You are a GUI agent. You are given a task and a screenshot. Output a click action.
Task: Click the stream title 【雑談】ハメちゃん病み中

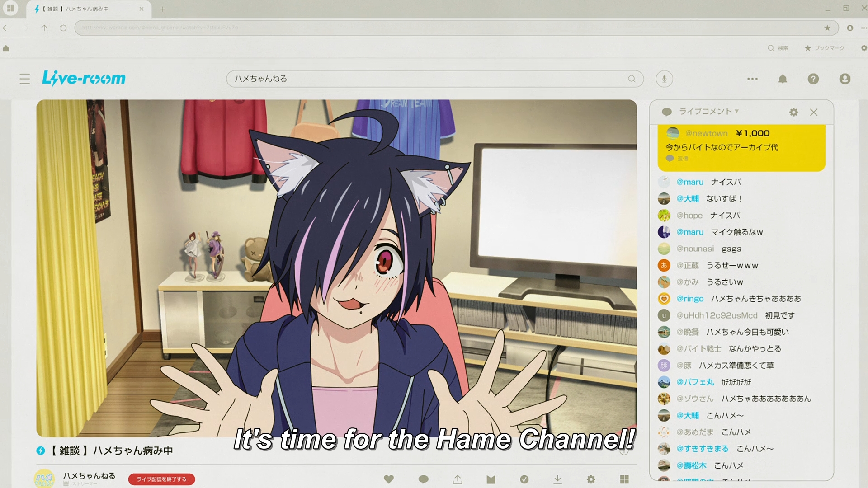(x=111, y=450)
